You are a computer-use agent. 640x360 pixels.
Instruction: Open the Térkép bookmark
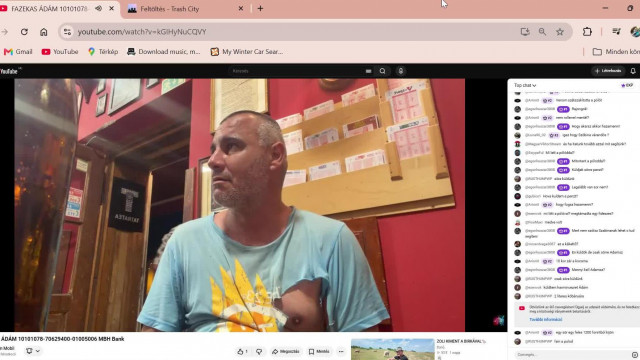(x=103, y=52)
